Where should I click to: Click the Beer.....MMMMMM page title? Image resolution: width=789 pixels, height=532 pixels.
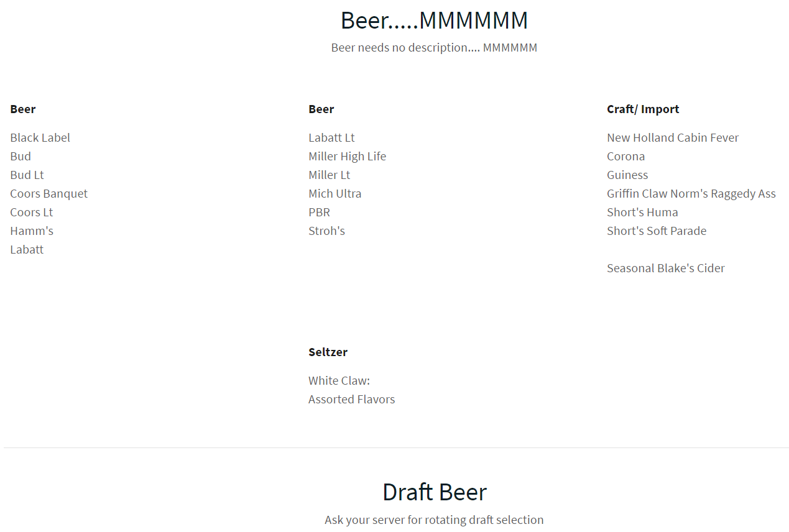pyautogui.click(x=434, y=21)
